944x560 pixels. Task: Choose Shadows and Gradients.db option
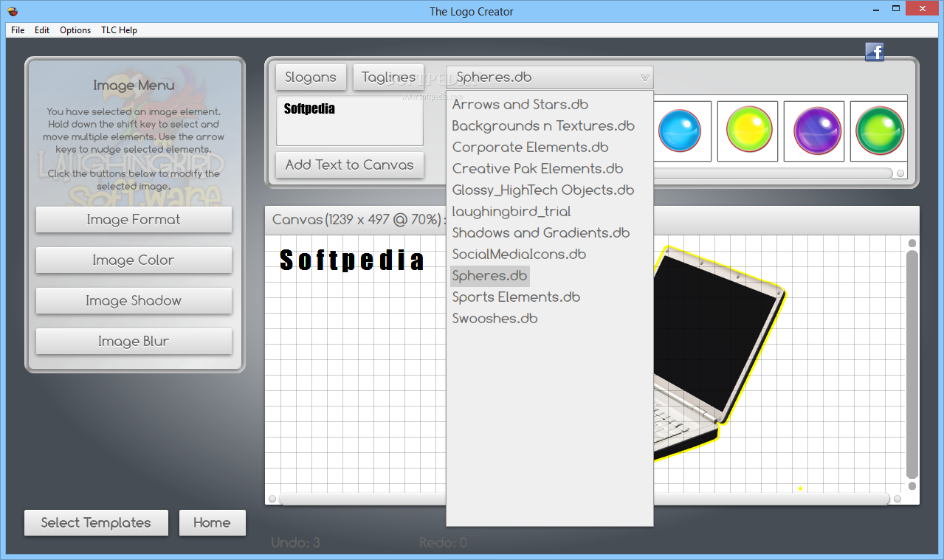[x=540, y=232]
